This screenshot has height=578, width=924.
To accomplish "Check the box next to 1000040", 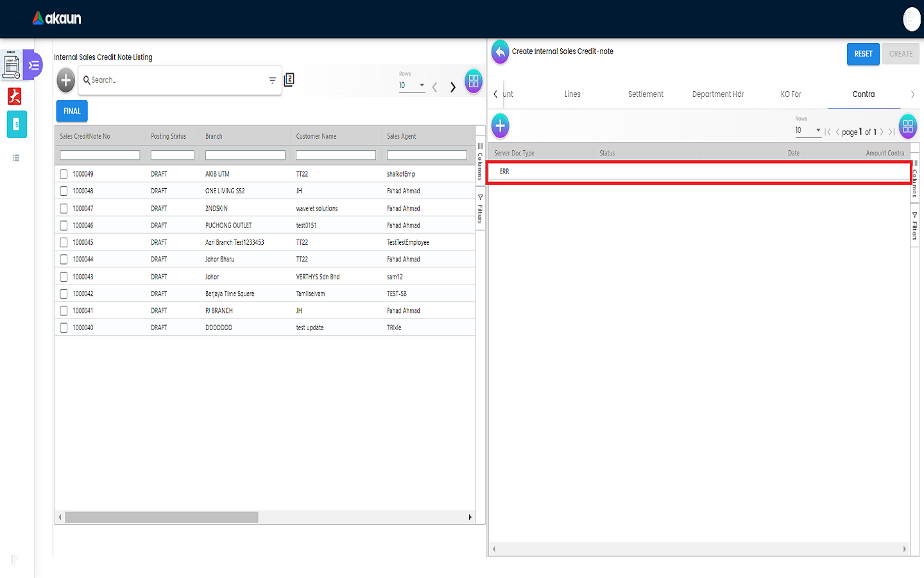I will [64, 328].
